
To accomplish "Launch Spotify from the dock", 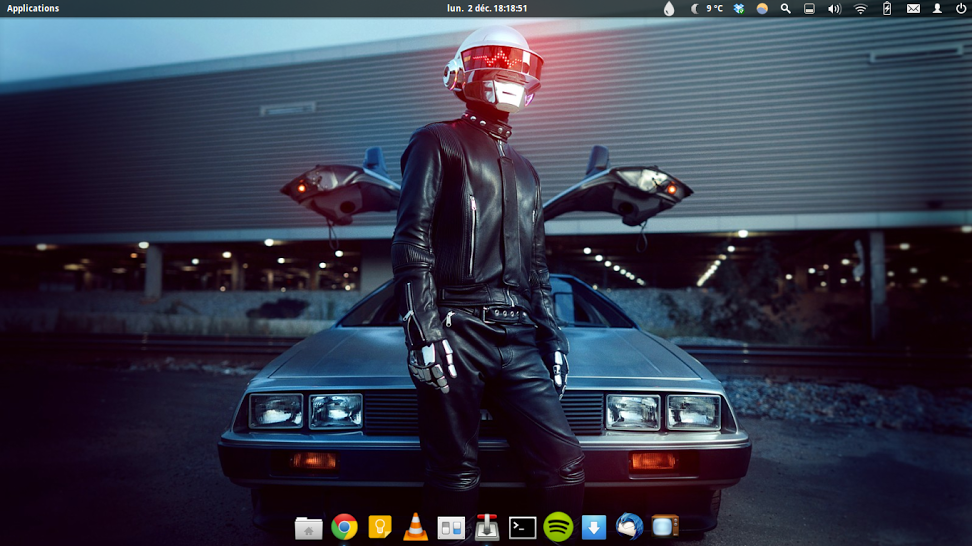I will [x=558, y=527].
